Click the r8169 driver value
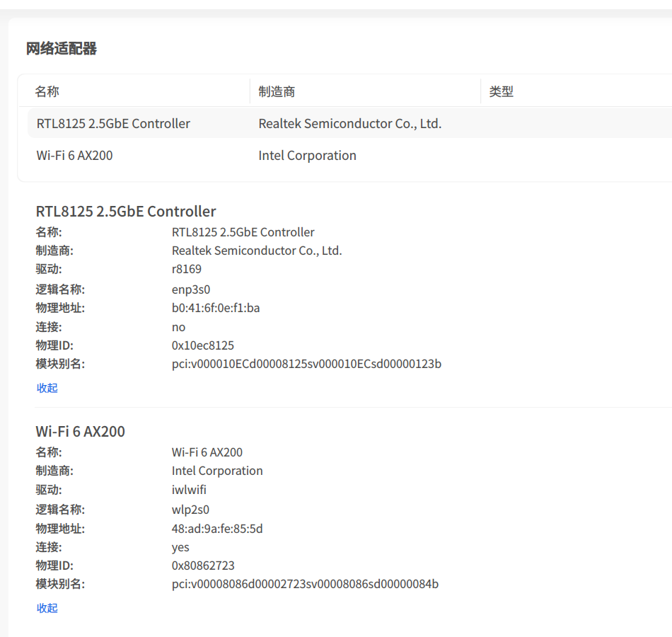672x637 pixels. (187, 269)
